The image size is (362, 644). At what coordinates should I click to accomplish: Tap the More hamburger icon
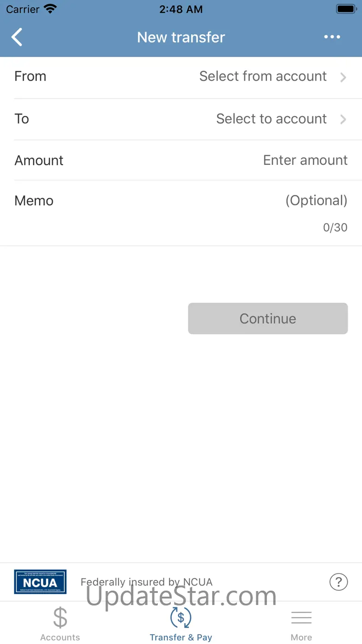click(301, 618)
